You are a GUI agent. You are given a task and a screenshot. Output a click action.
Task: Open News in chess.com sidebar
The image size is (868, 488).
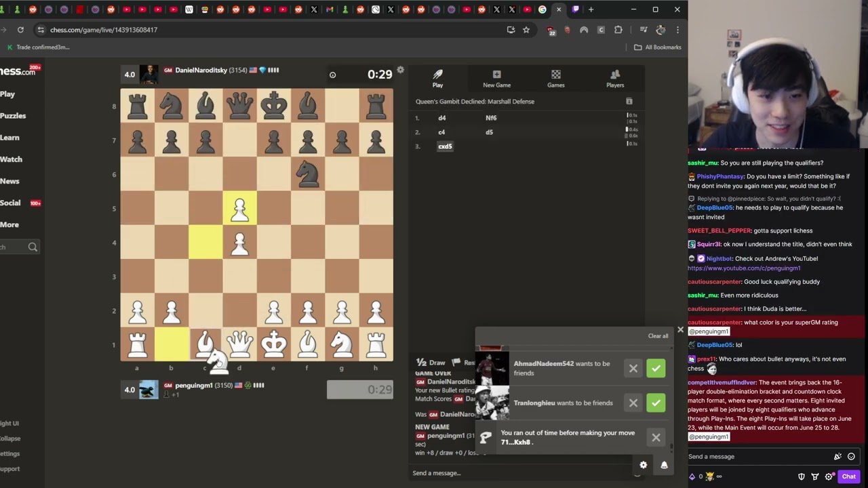9,181
